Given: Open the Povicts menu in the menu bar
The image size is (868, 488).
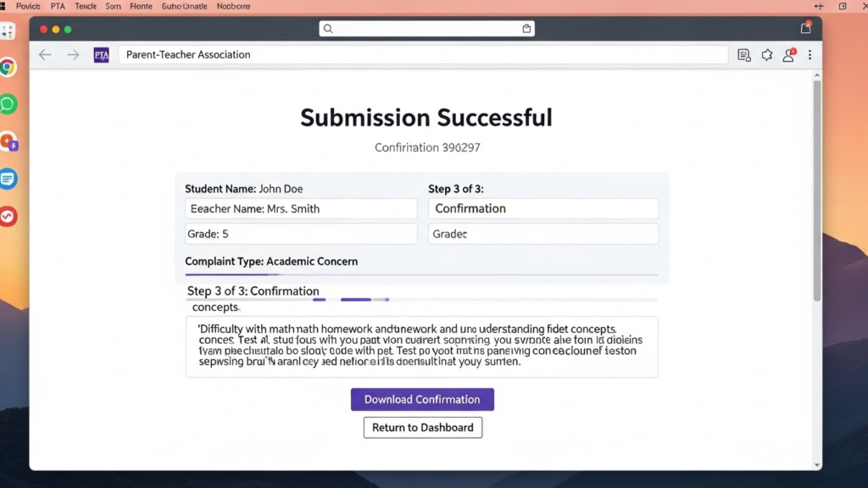Looking at the screenshot, I should click(x=28, y=6).
